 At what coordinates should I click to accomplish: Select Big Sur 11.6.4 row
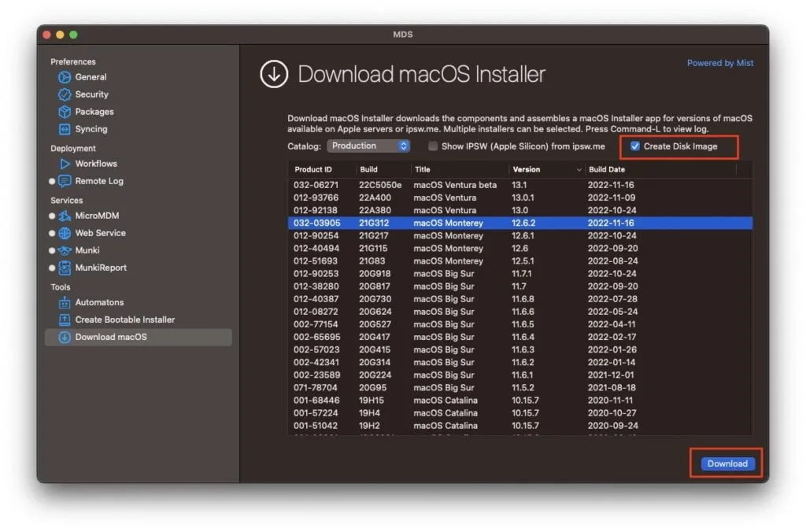tap(519, 337)
